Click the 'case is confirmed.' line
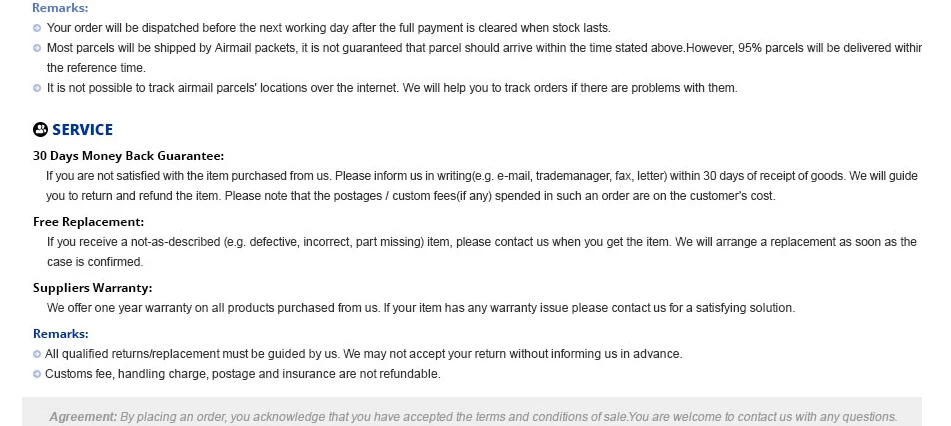The image size is (951, 426). pos(95,262)
